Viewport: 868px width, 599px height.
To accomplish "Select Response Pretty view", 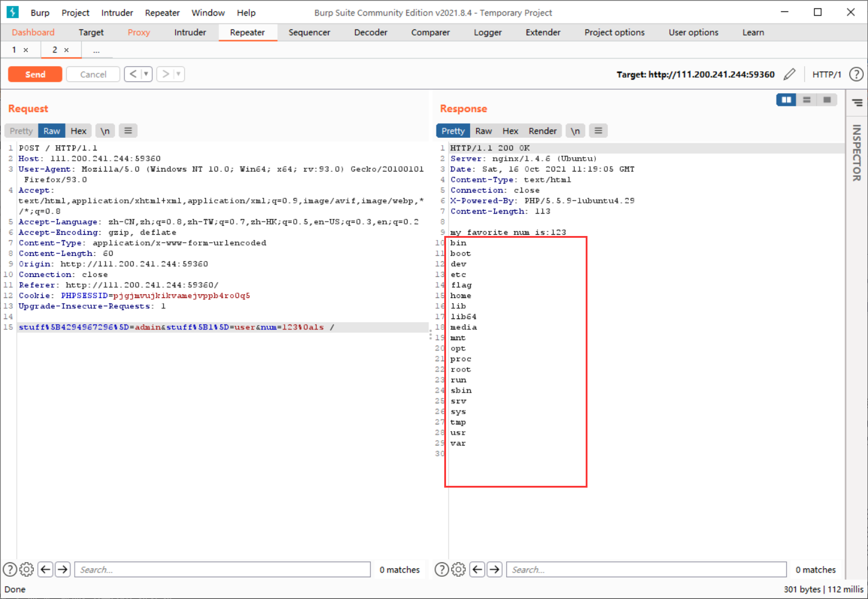I will (453, 131).
